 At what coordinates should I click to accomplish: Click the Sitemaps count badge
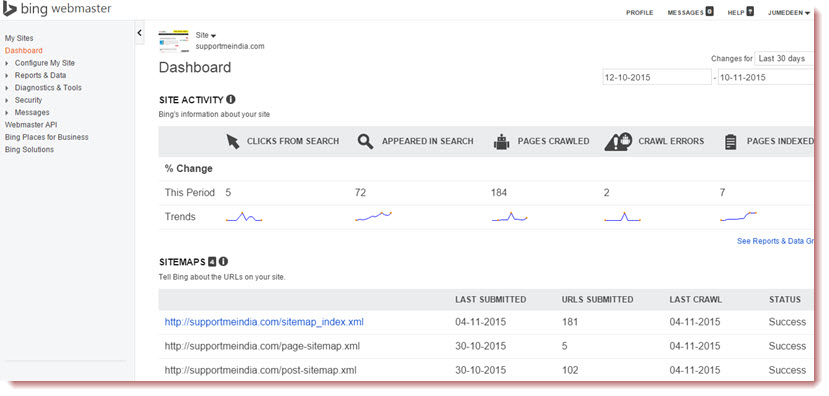[x=212, y=261]
